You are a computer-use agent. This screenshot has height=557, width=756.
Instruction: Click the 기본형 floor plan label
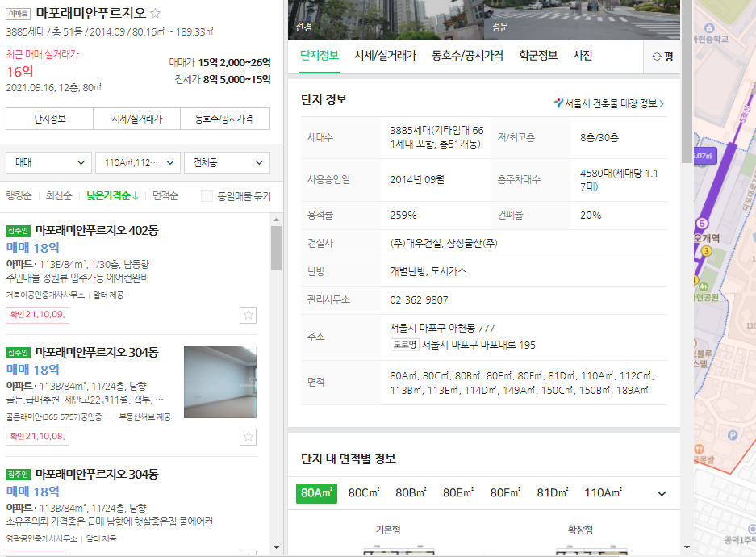(x=388, y=530)
